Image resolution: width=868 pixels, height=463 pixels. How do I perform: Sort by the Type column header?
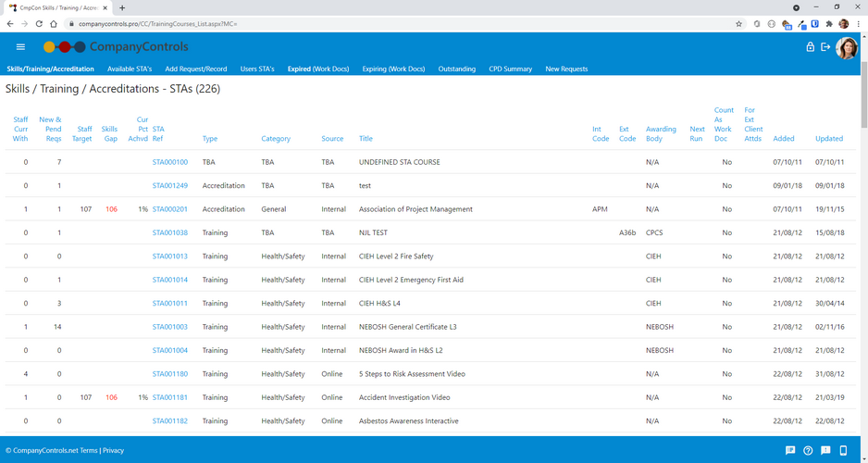210,139
